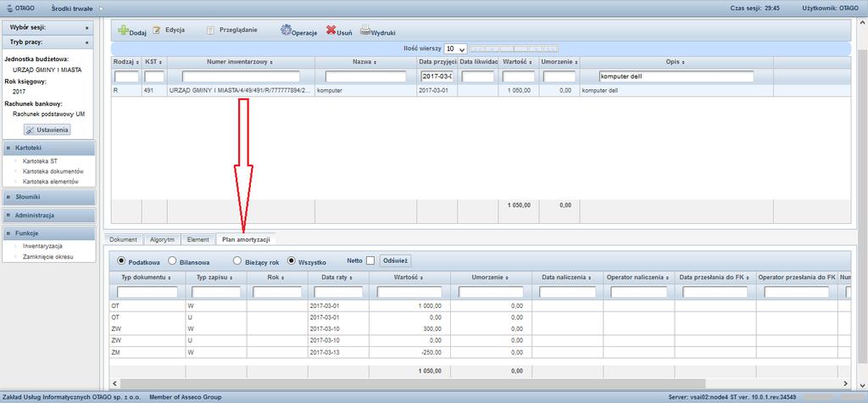The width and height of the screenshot is (868, 403).
Task: Collapse the Kartoteki section
Action: click(48, 148)
